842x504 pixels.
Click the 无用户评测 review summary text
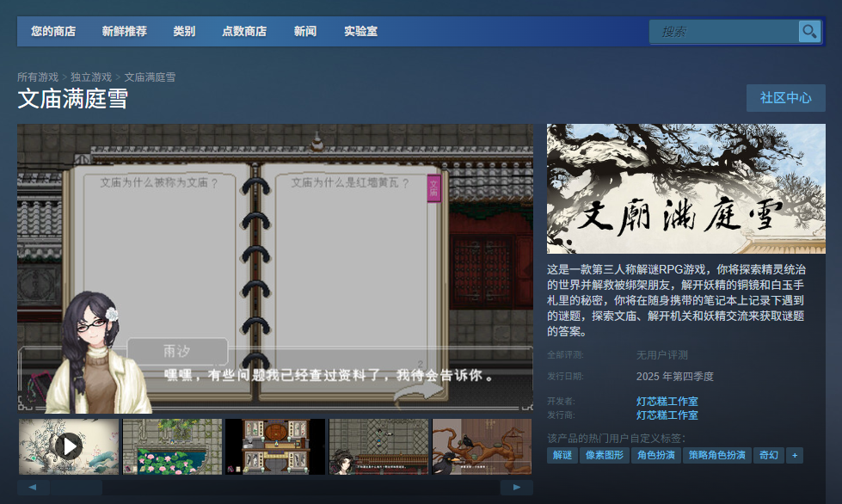[661, 355]
